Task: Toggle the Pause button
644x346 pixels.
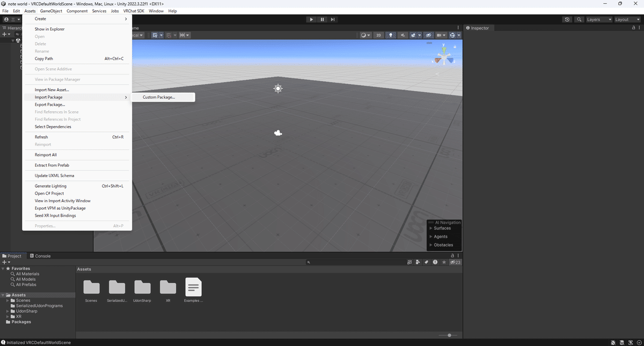Action: (322, 19)
